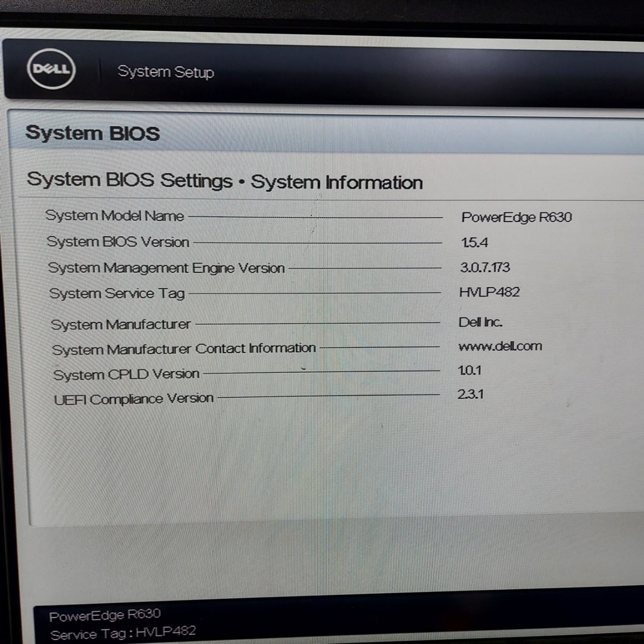The height and width of the screenshot is (644, 644).
Task: Click the Dell Inc. manufacturer value
Action: (480, 322)
